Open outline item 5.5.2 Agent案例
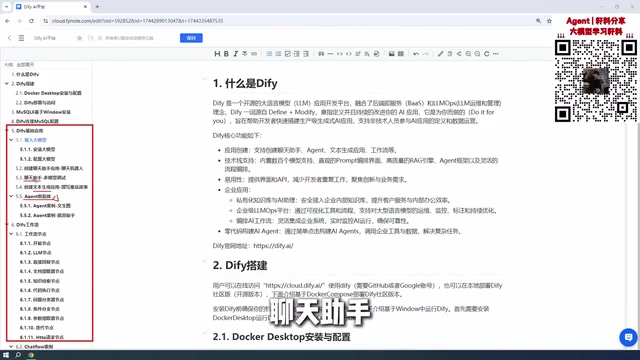Screen dimensions: 640x360 47,215
